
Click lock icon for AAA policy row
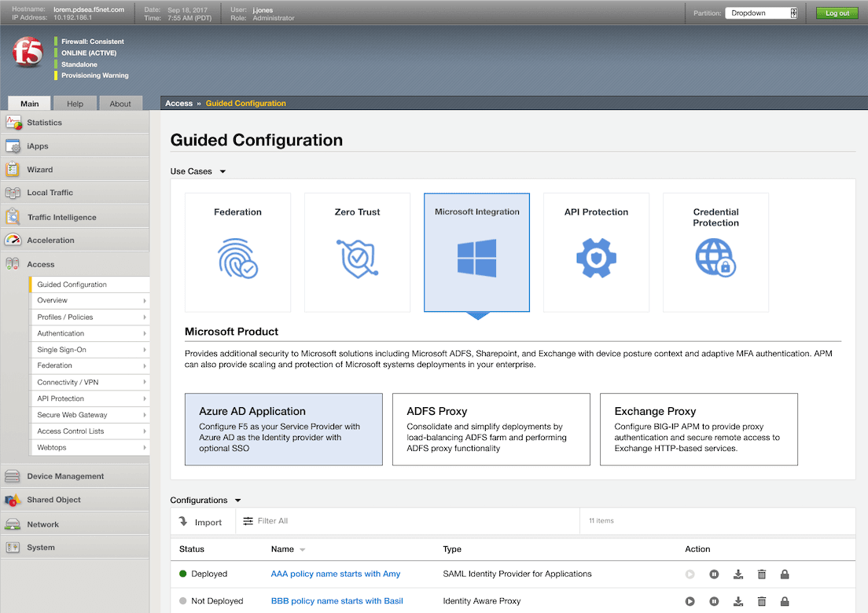[785, 574]
